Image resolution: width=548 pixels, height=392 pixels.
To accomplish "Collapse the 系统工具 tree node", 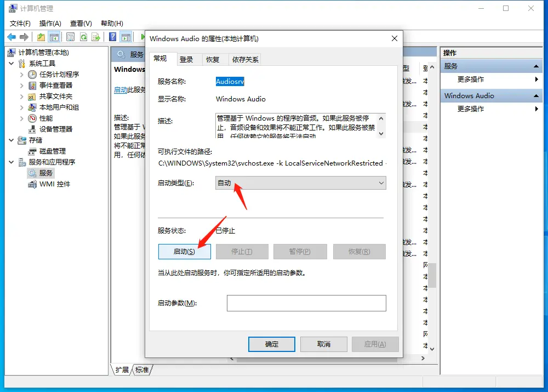I will click(11, 63).
